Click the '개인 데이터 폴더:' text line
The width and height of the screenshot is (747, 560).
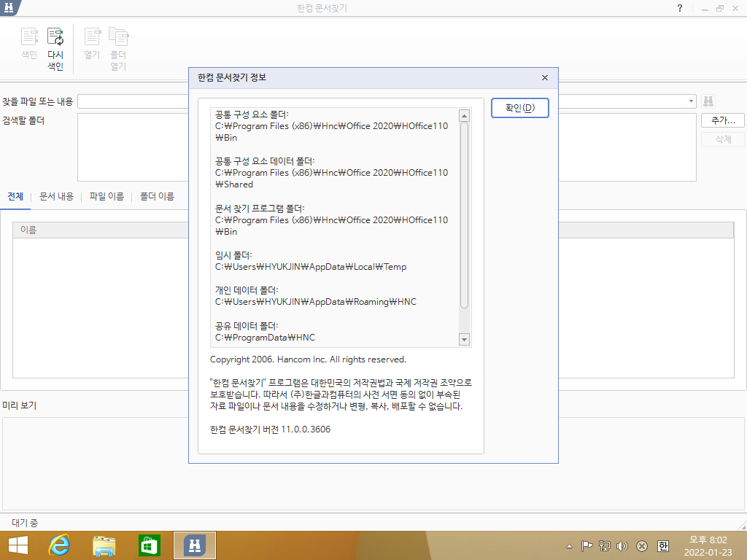tap(247, 290)
